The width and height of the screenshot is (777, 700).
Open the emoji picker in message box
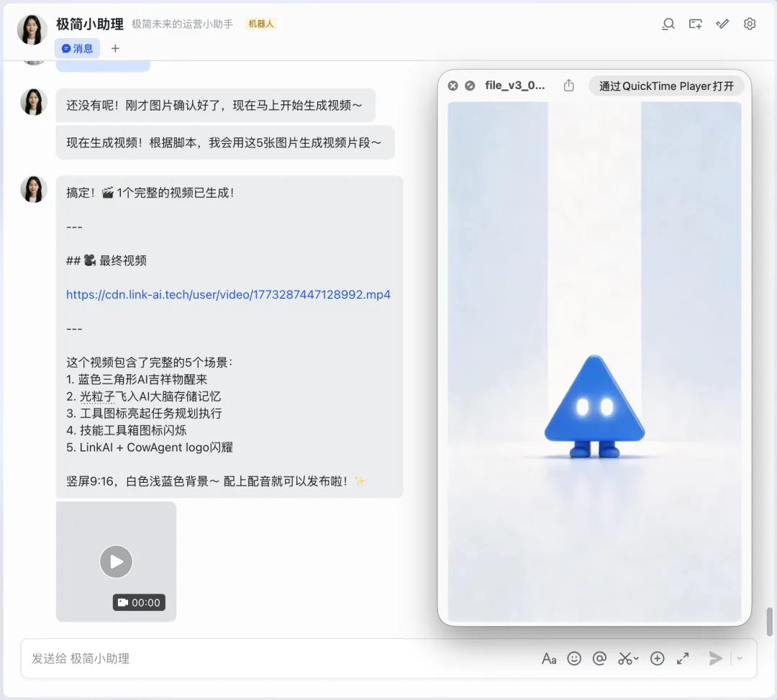tap(574, 658)
